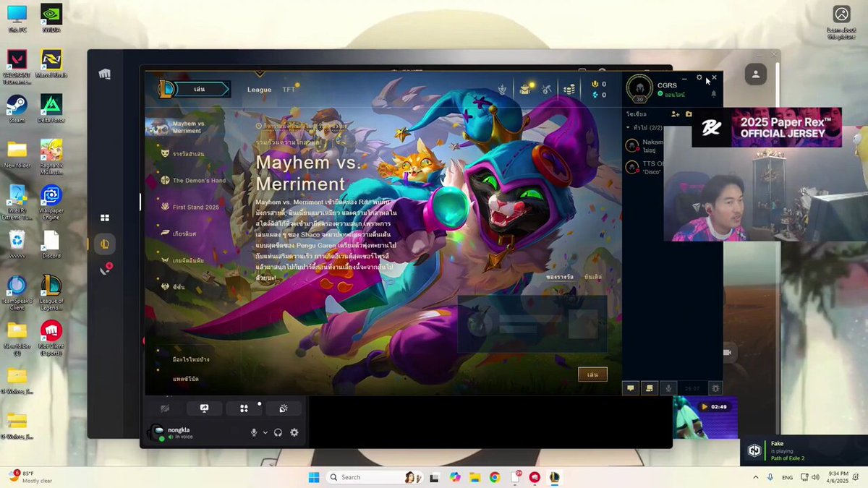The width and height of the screenshot is (868, 488).
Task: Open the crafting hammer icon in League header
Action: coord(548,90)
